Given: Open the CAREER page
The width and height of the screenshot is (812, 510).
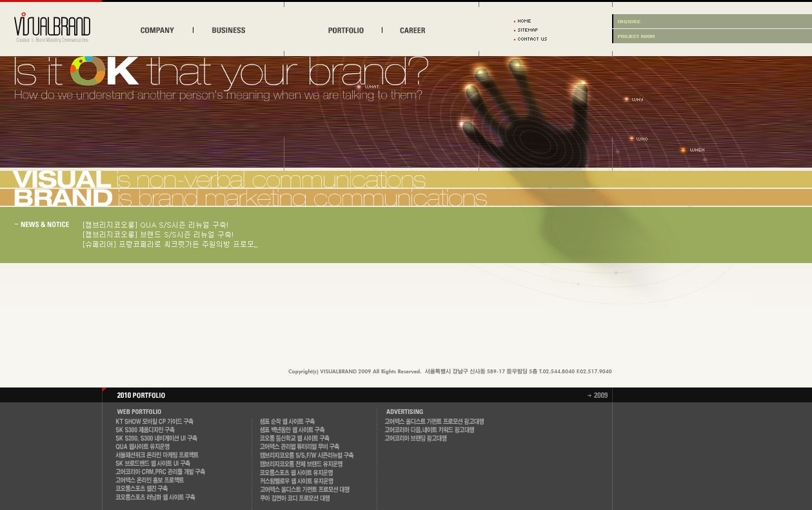Looking at the screenshot, I should [x=412, y=30].
